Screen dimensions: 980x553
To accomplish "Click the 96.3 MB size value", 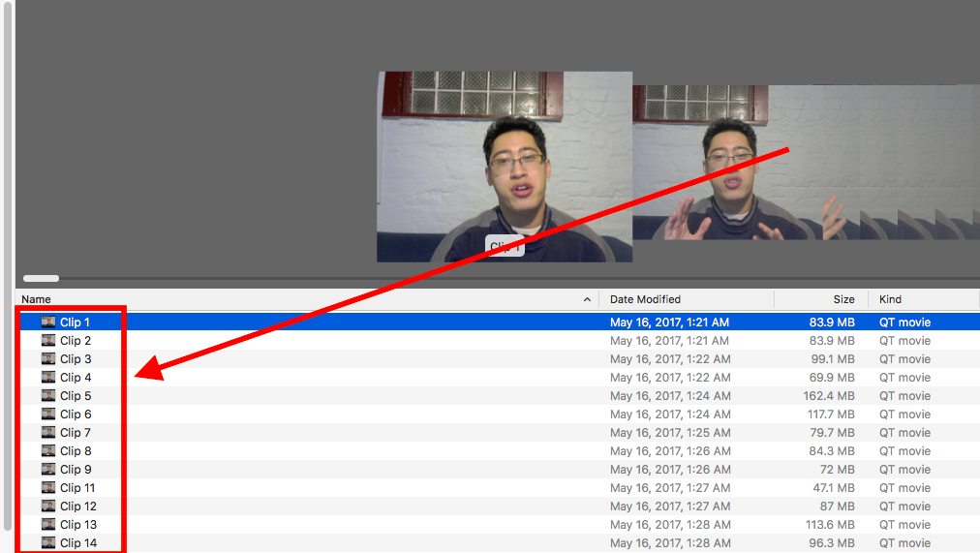I will tap(832, 542).
